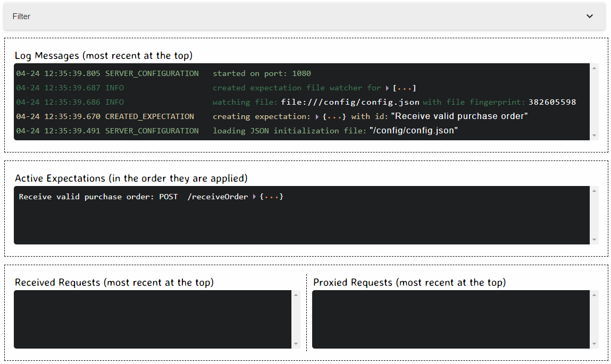Click the CREATED_EXPECTATION log type
This screenshot has width=611, height=364.
point(149,116)
